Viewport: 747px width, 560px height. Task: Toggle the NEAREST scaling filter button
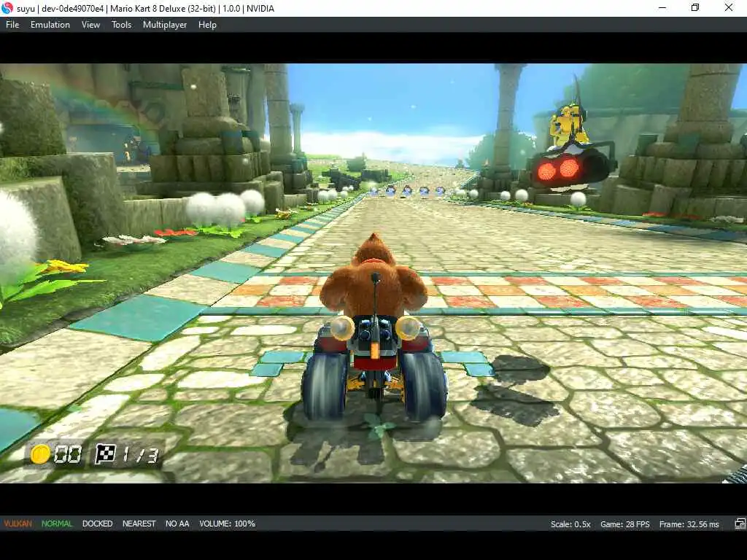(139, 524)
